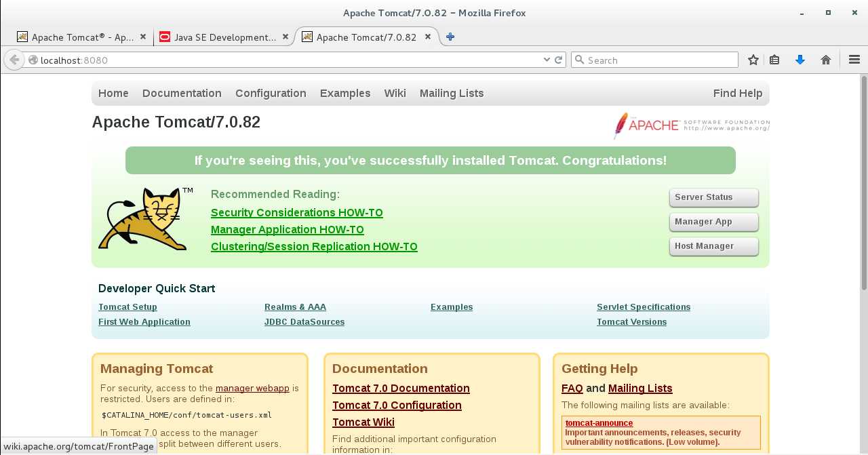This screenshot has width=868, height=455.
Task: Open the Firefox hamburger menu
Action: coord(854,60)
